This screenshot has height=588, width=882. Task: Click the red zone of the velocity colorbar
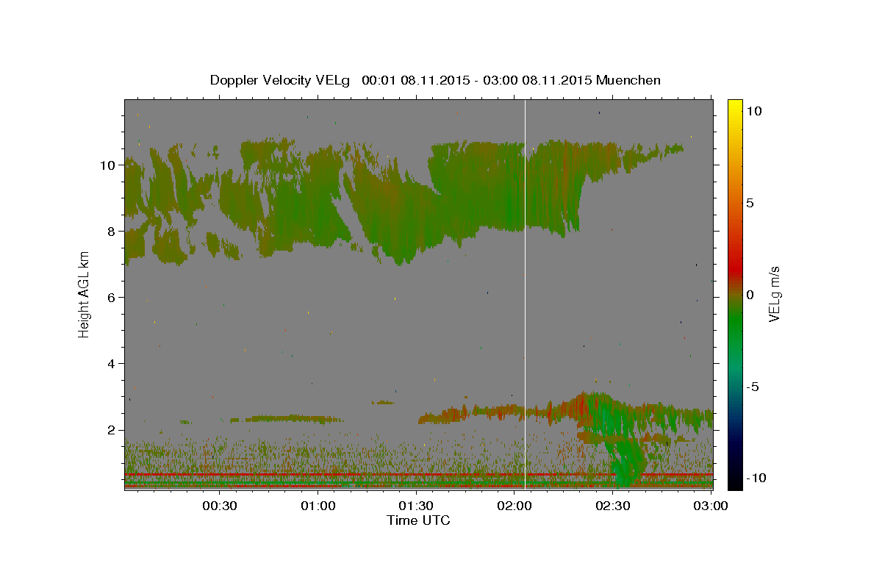point(735,268)
